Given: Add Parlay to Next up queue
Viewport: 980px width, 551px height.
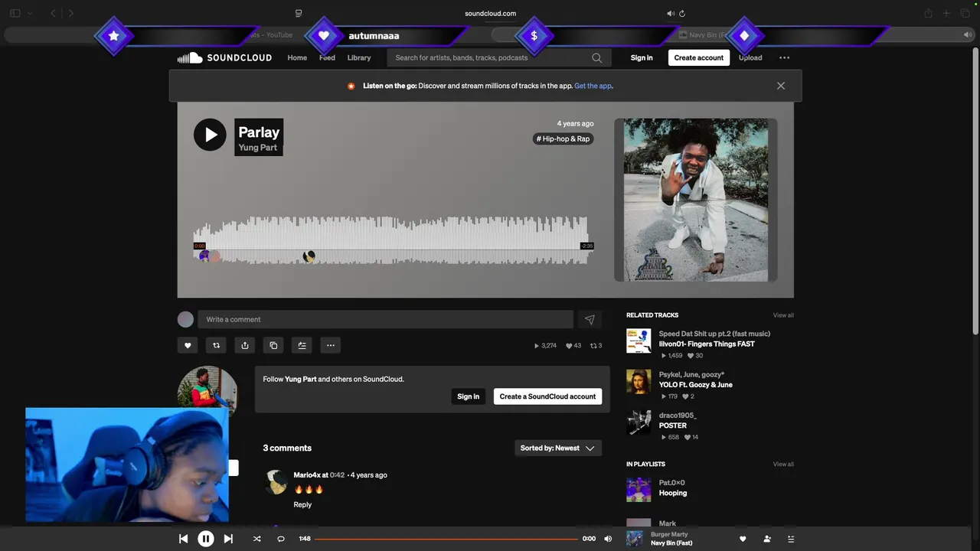Looking at the screenshot, I should [302, 345].
